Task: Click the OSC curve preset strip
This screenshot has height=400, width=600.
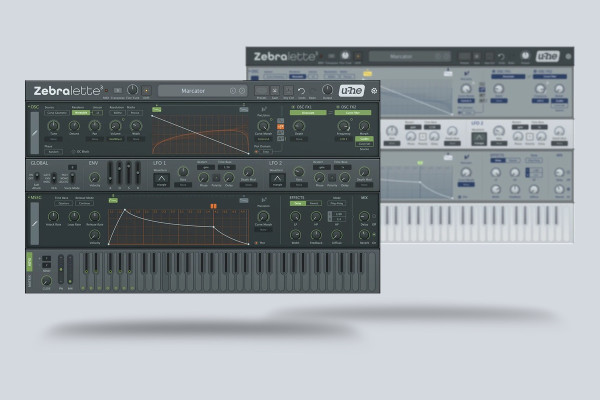Action: tap(35, 133)
